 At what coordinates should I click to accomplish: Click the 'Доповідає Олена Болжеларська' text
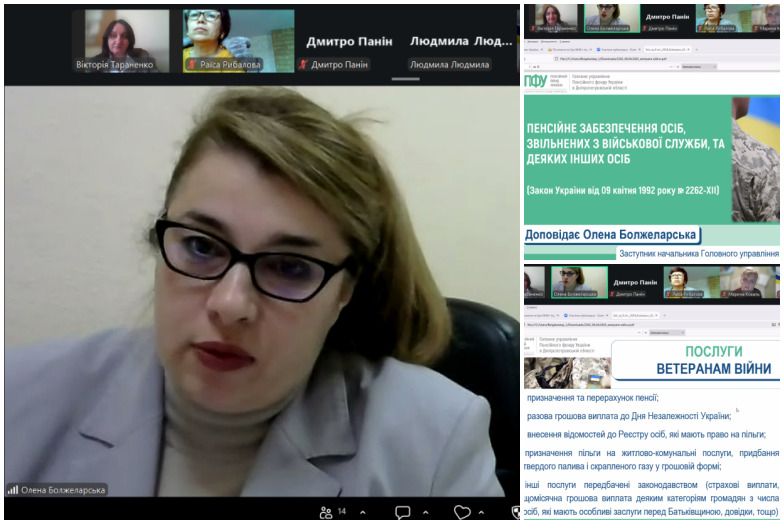[x=610, y=236]
